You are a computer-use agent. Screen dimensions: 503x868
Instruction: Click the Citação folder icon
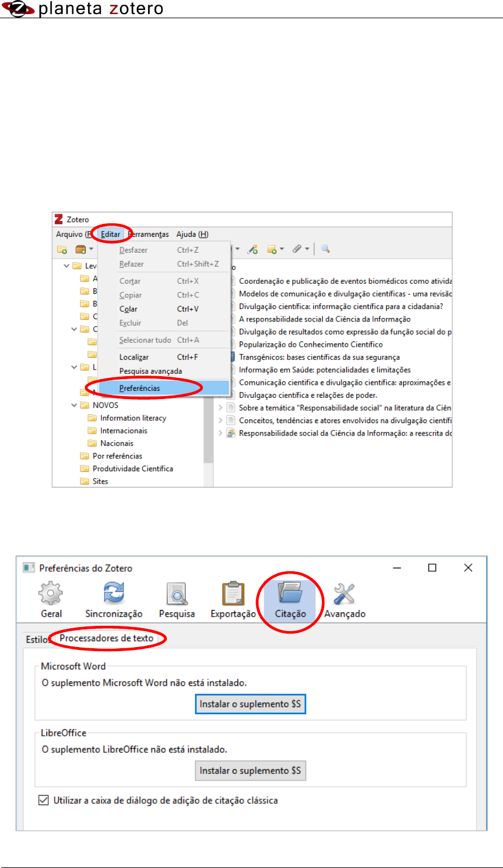point(290,594)
